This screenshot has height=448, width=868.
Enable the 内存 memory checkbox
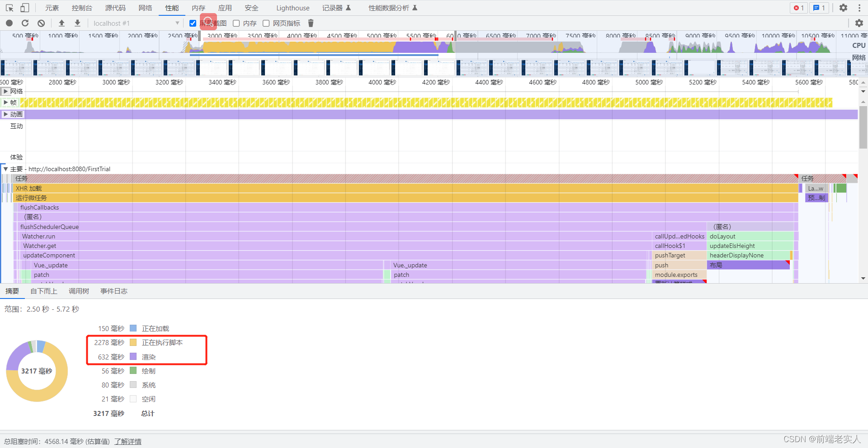coord(236,23)
